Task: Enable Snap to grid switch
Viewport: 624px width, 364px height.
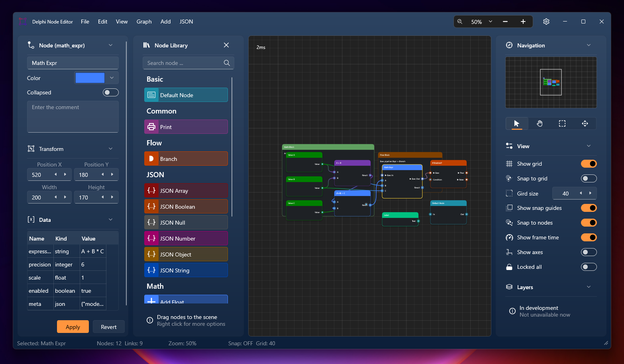Action: (x=589, y=178)
